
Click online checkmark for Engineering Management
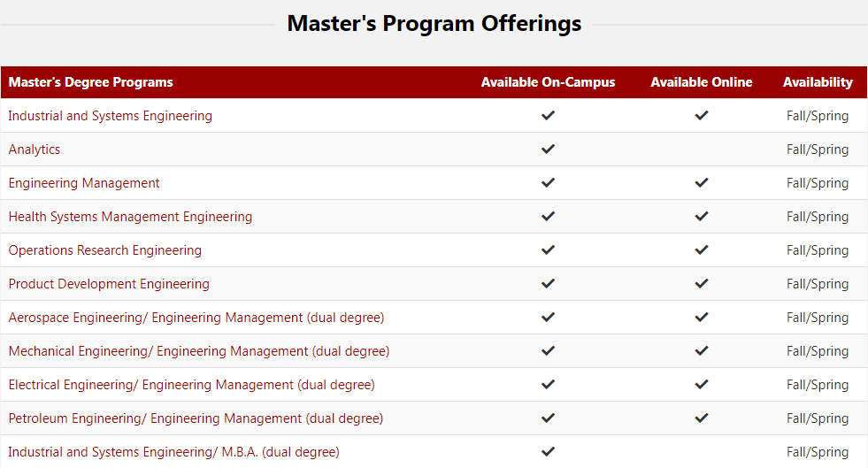(702, 183)
